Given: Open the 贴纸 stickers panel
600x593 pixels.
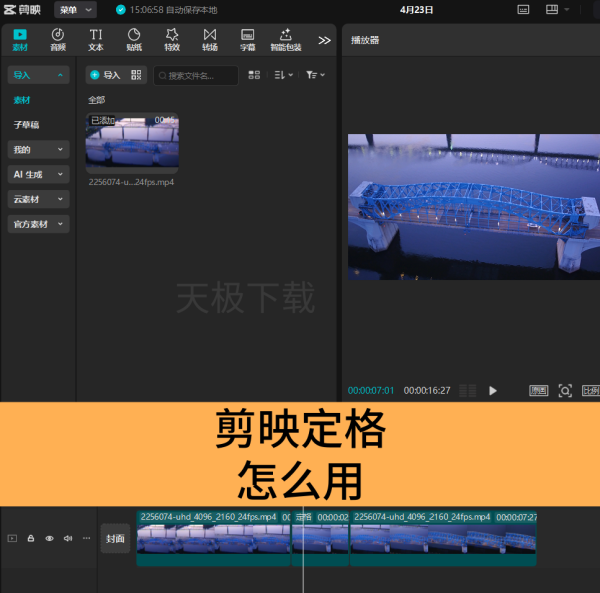Looking at the screenshot, I should click(x=134, y=40).
